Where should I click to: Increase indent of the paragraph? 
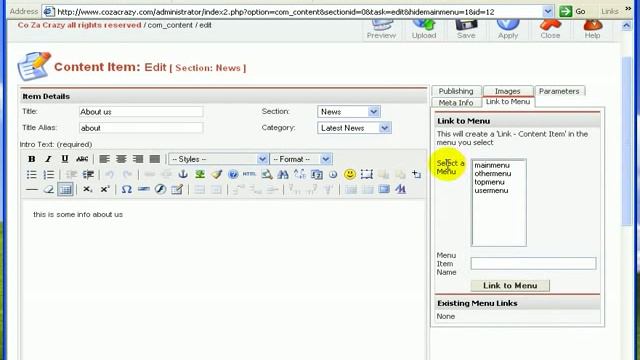click(88, 175)
